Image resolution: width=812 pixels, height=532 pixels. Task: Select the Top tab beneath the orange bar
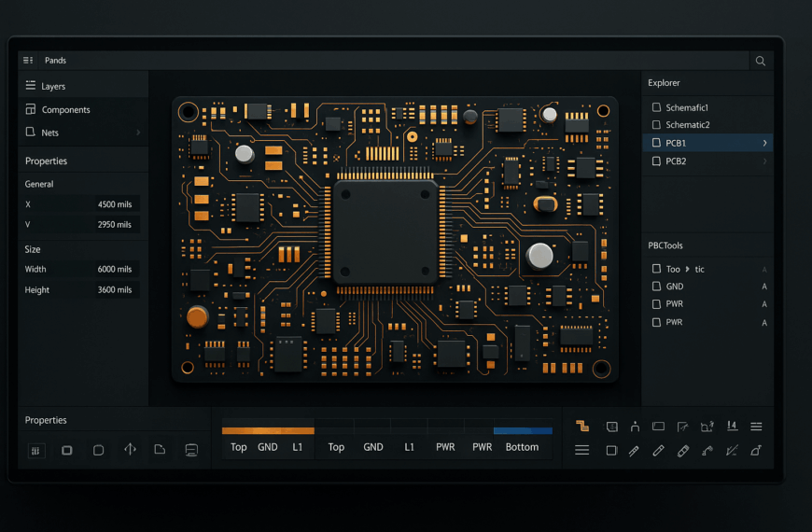click(x=239, y=446)
